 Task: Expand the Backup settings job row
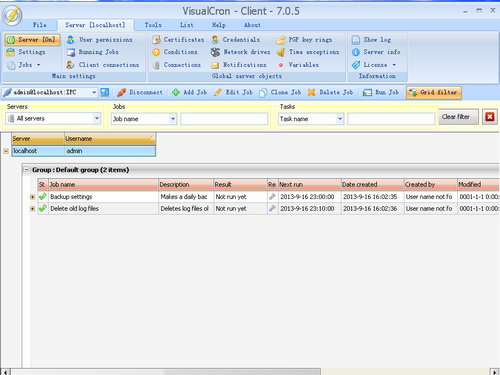point(32,197)
